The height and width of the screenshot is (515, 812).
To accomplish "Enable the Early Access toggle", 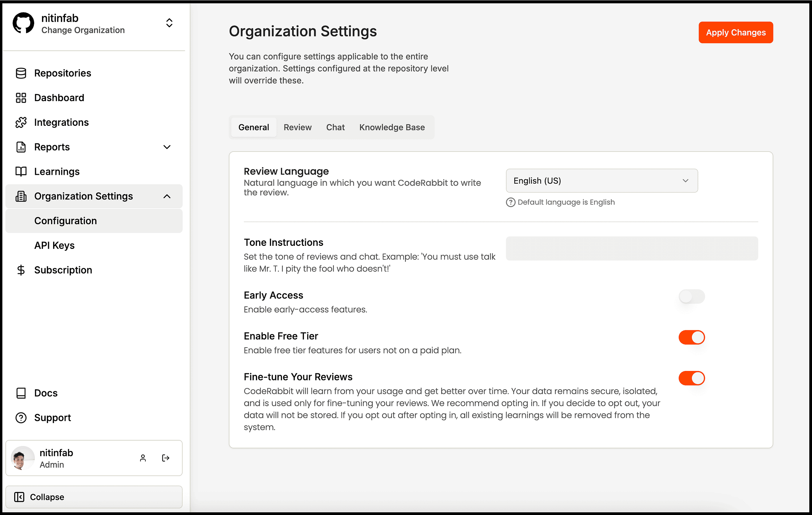I will coord(691,297).
